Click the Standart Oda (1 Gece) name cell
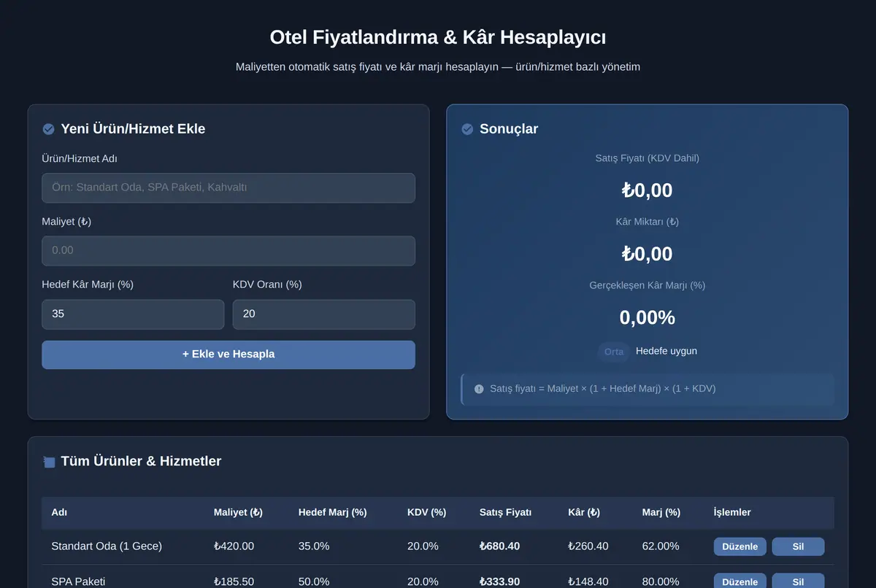 [x=107, y=546]
